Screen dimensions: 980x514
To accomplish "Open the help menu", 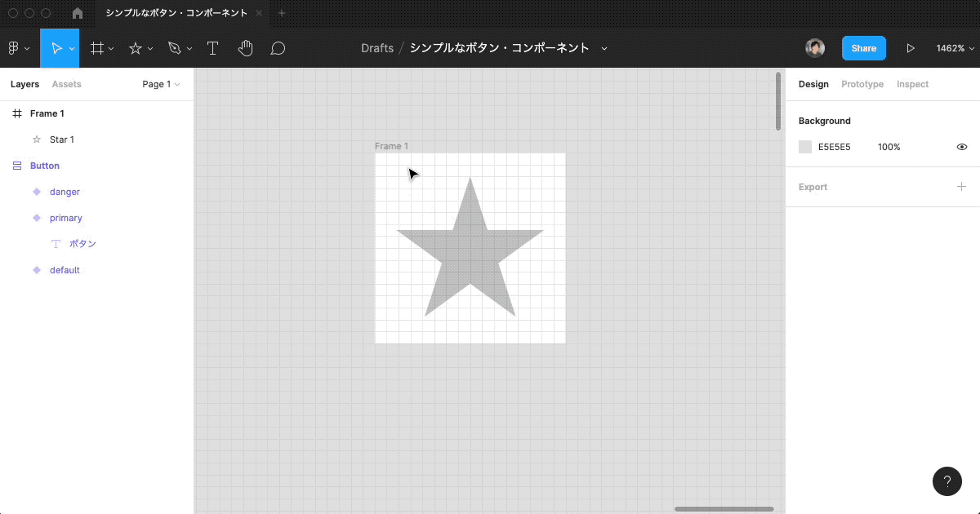I will (x=947, y=481).
